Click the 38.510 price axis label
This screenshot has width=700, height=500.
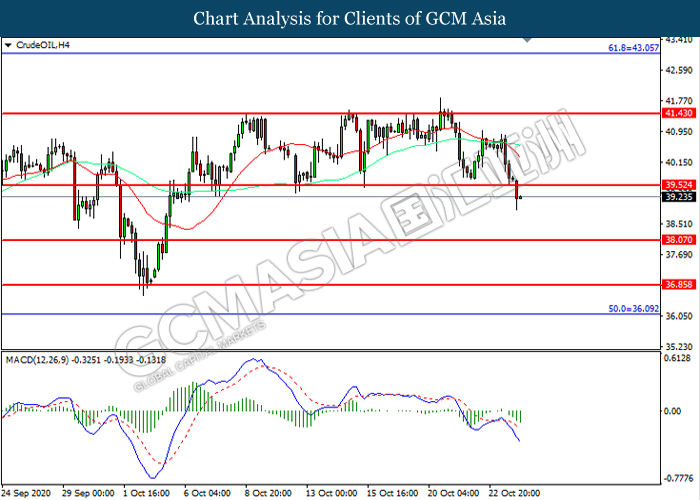(679, 224)
